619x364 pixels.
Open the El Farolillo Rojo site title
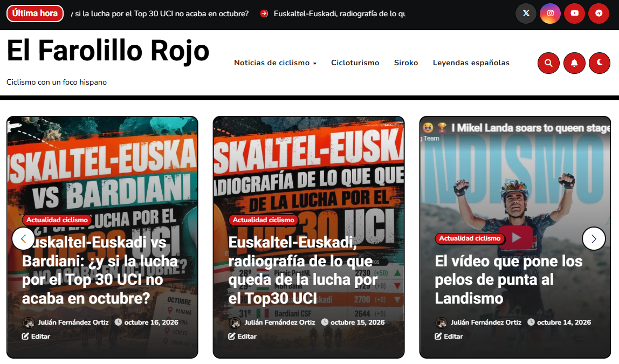pos(108,51)
